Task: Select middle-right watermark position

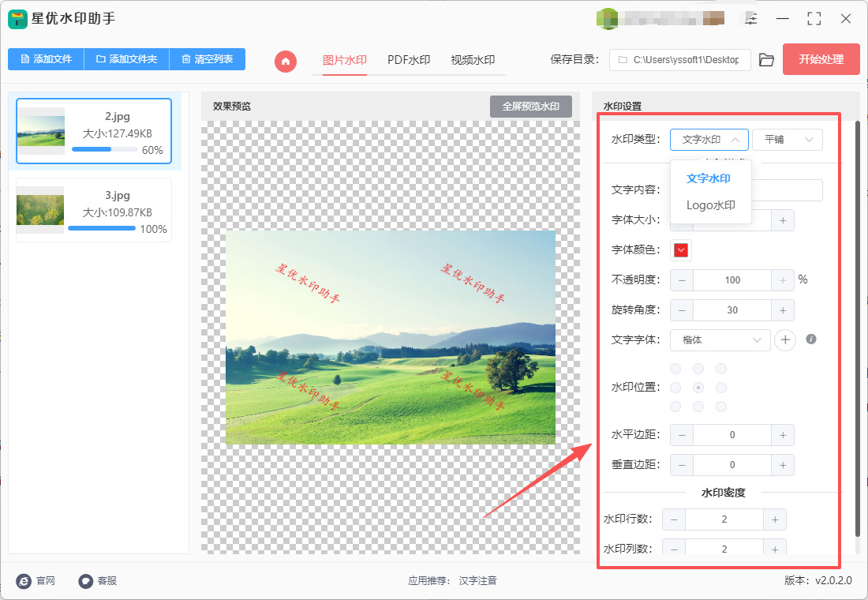Action: 720,388
